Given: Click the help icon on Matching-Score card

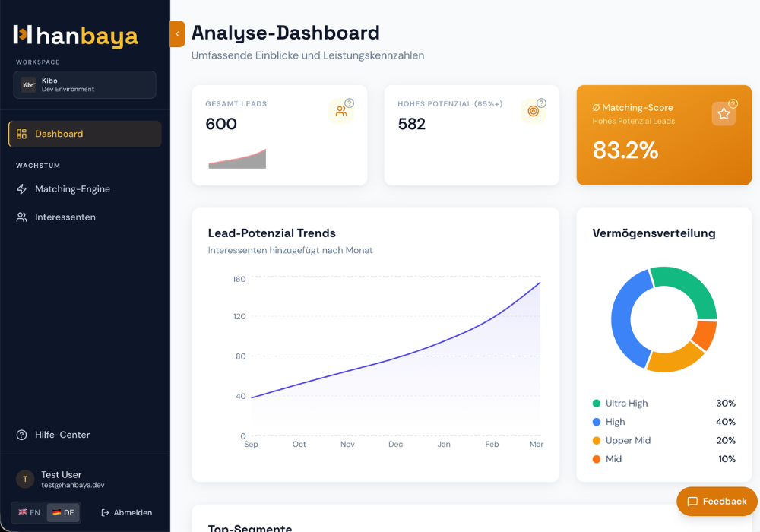Looking at the screenshot, I should coord(733,103).
